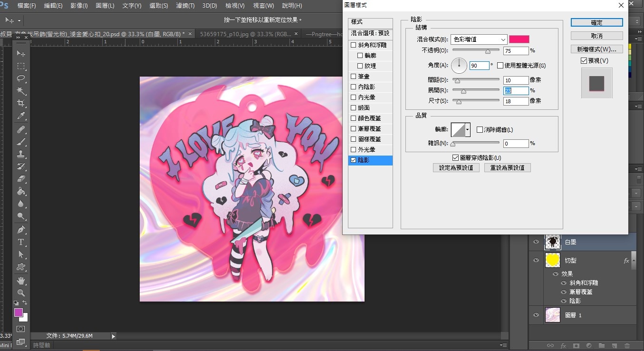Image resolution: width=644 pixels, height=351 pixels.
Task: Select the Hand tool
Action: (x=21, y=281)
